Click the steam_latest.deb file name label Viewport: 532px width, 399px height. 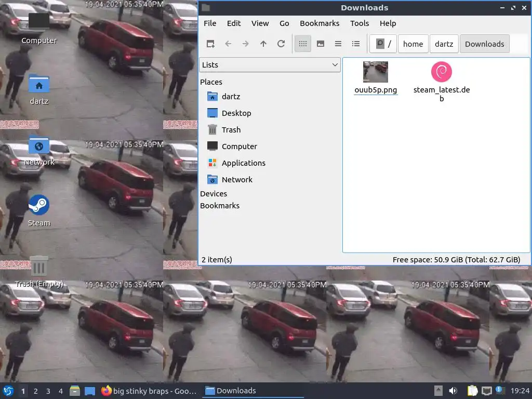[x=442, y=94]
